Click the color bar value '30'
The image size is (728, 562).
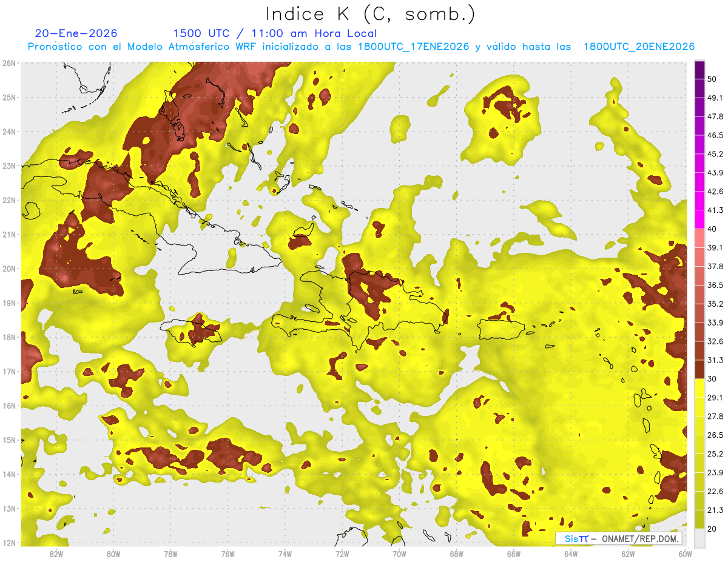coord(713,379)
